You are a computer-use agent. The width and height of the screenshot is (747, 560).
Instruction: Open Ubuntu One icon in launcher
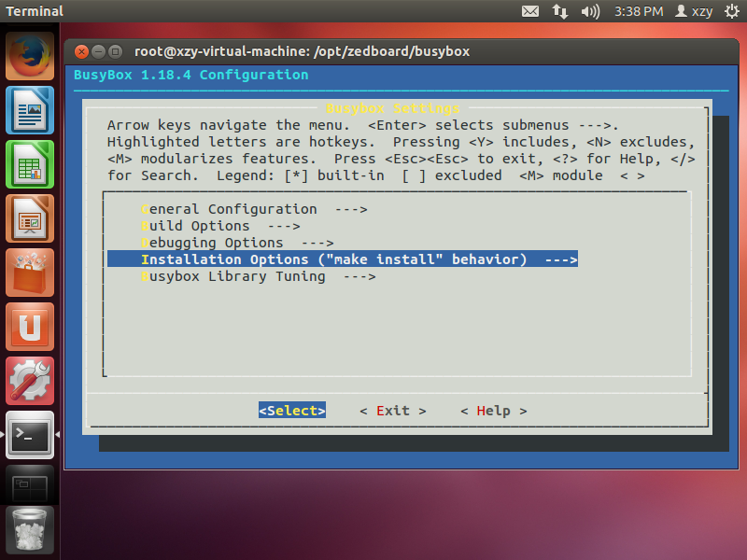[30, 327]
